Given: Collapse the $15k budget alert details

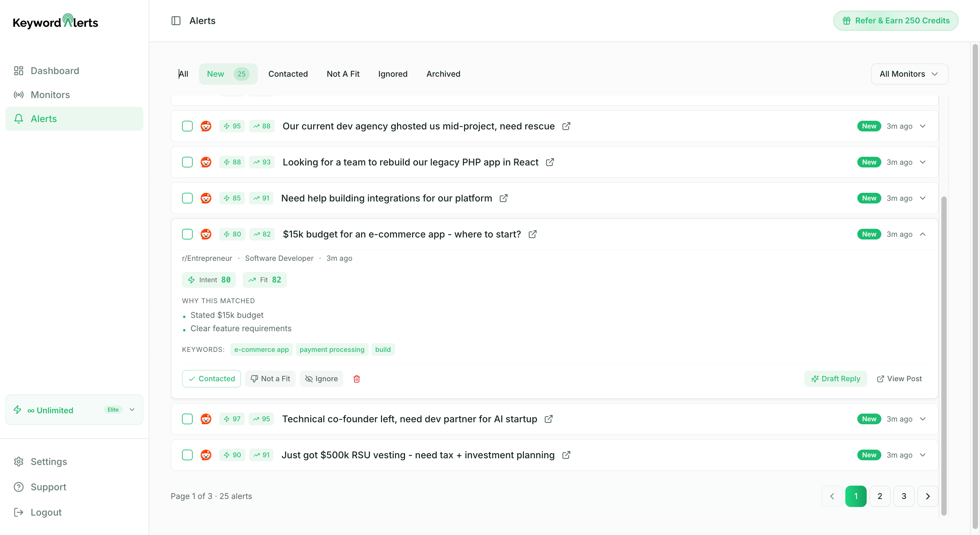Looking at the screenshot, I should coord(923,234).
